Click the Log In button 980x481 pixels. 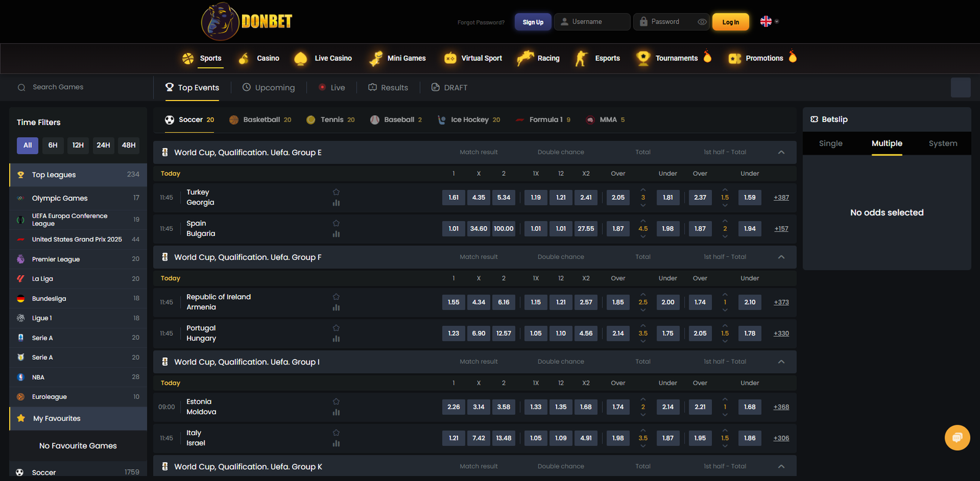coord(731,22)
